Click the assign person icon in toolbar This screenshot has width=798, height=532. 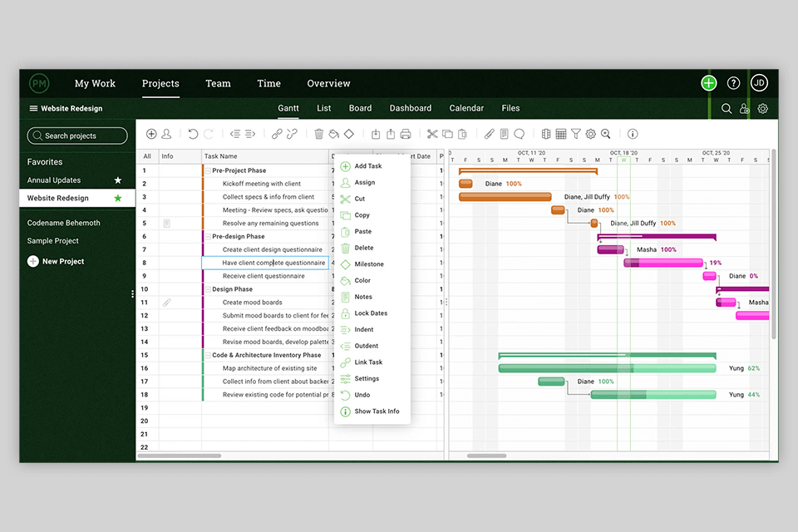pos(166,134)
